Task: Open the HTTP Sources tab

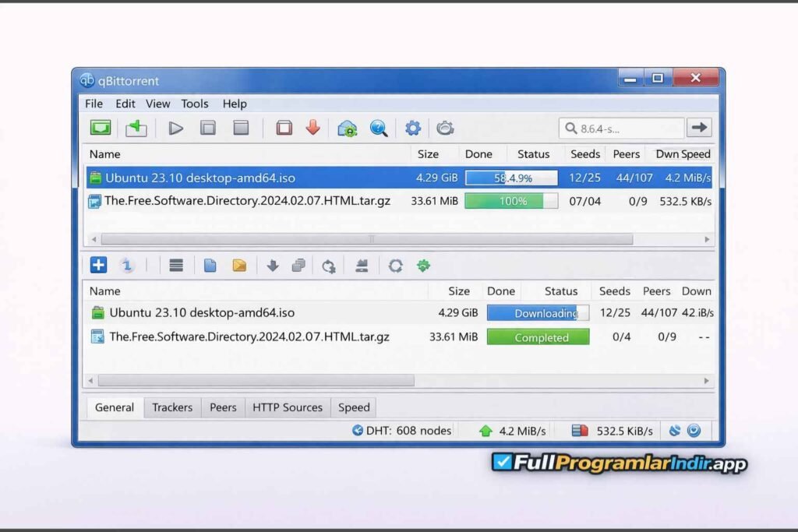Action: tap(288, 407)
